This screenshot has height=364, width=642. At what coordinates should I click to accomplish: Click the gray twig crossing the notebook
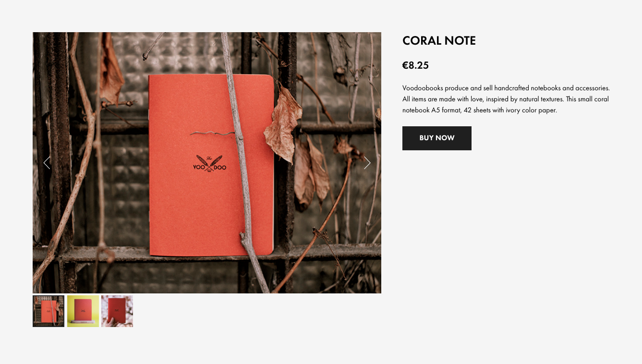[243, 158]
